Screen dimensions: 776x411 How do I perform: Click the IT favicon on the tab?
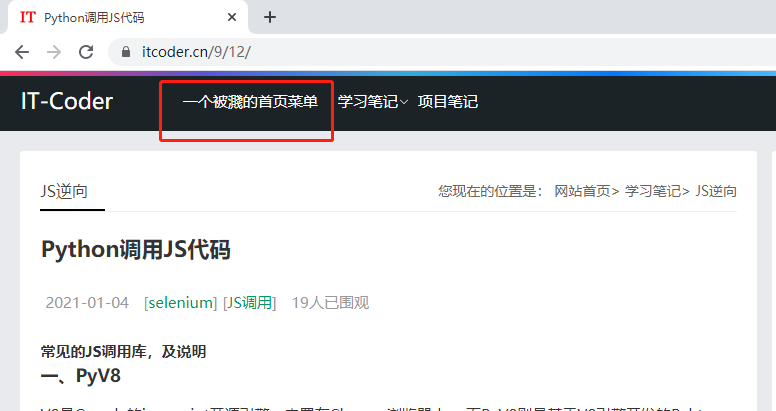point(28,17)
